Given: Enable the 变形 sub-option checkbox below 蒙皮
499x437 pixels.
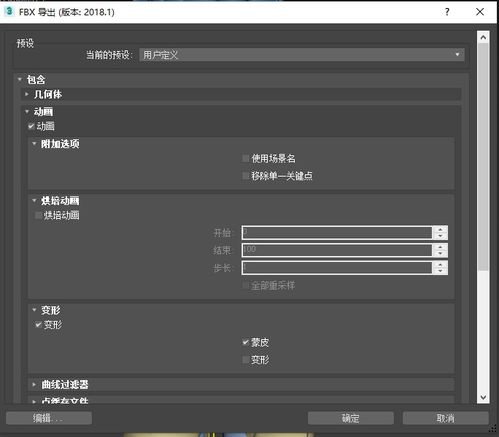Looking at the screenshot, I should [246, 360].
